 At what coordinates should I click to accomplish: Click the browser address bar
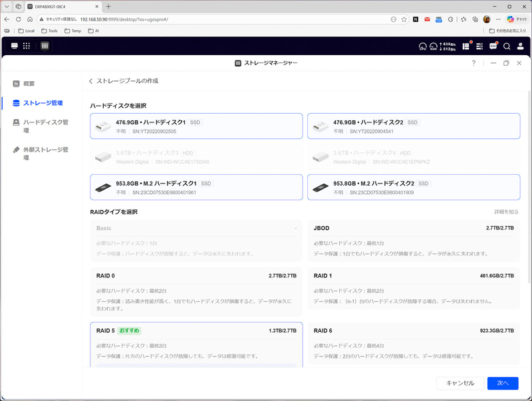pos(217,19)
